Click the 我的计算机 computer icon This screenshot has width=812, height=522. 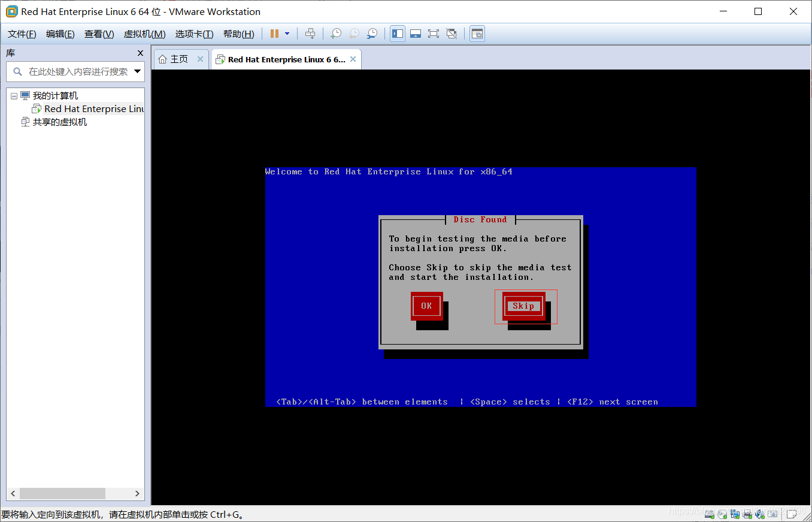coord(25,96)
